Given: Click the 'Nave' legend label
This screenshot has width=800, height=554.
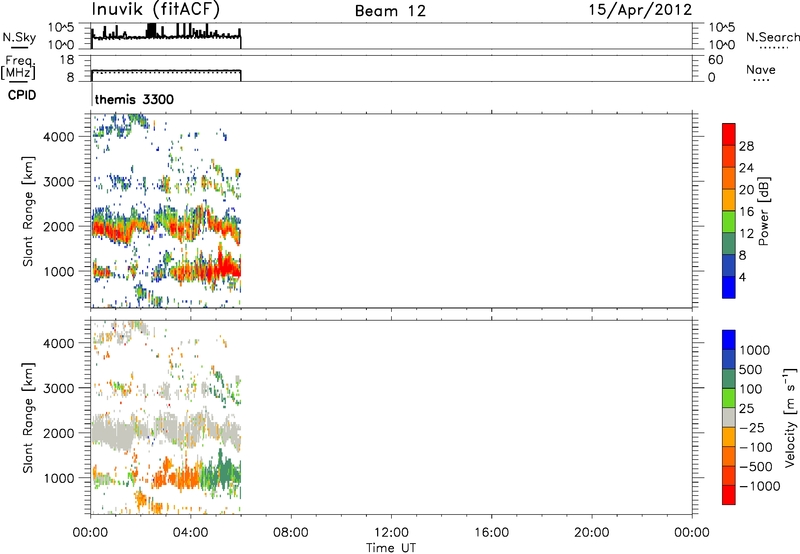Looking at the screenshot, I should click(x=761, y=70).
